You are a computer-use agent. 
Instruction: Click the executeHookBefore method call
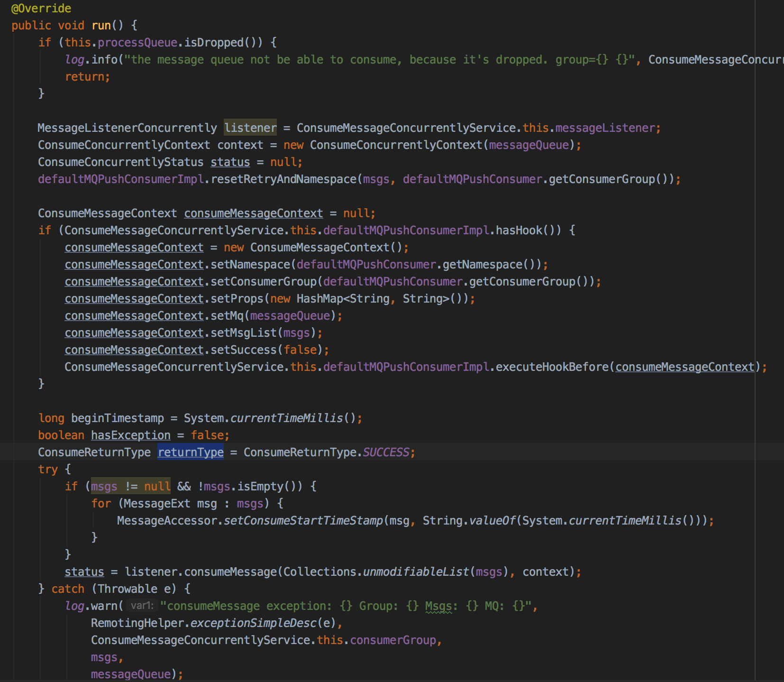(x=552, y=367)
